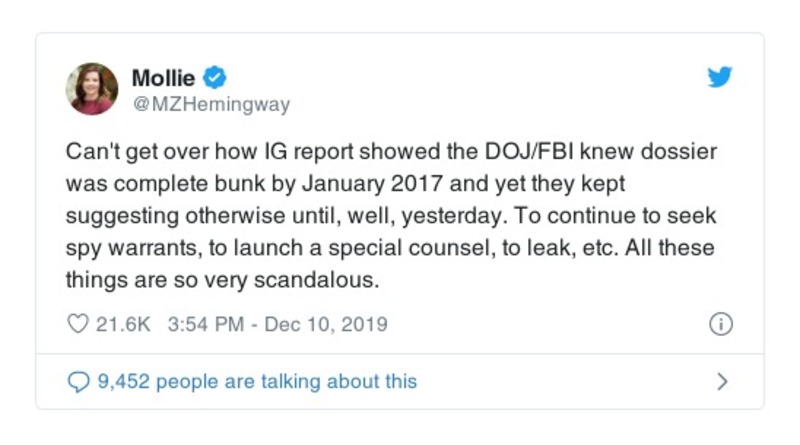Open "9,452 people are talking about this"
Viewport: 800px width, 445px height.
[256, 381]
